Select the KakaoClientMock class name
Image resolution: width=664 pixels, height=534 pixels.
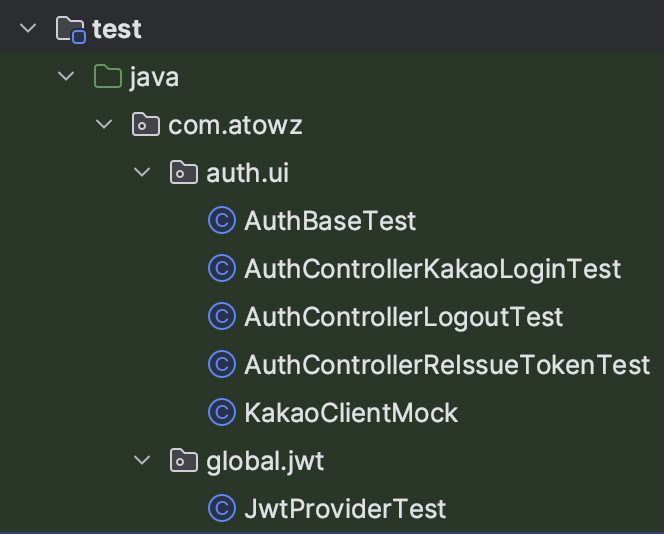click(x=351, y=413)
